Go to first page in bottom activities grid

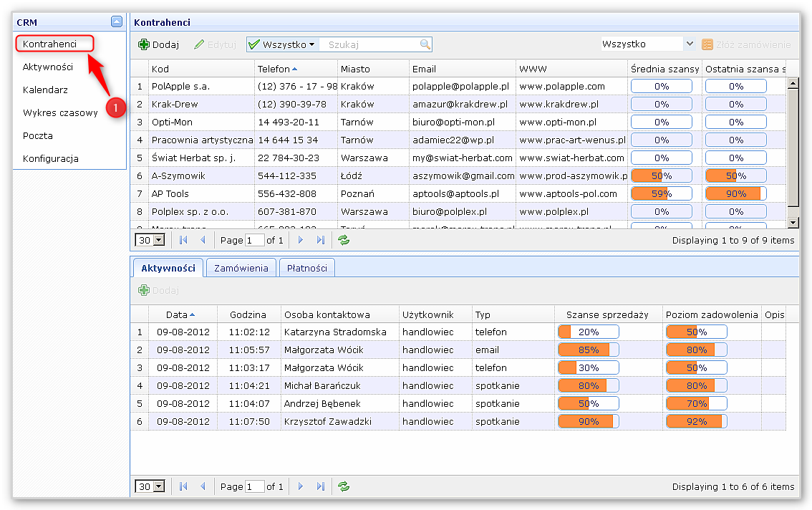(183, 486)
